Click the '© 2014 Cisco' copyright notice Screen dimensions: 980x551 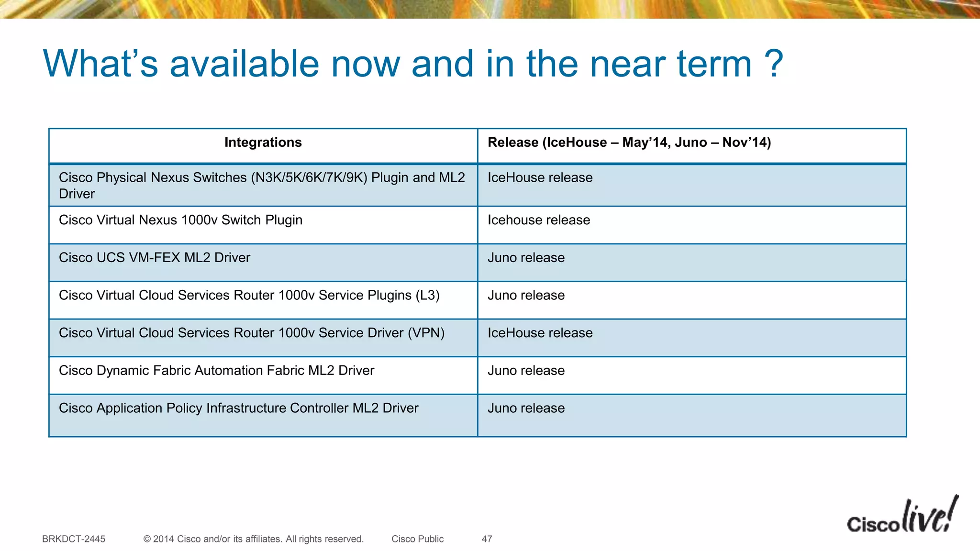[x=254, y=539]
